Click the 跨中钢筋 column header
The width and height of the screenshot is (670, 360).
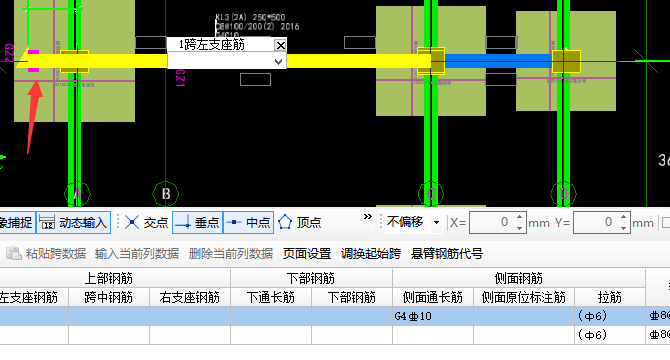[109, 297]
